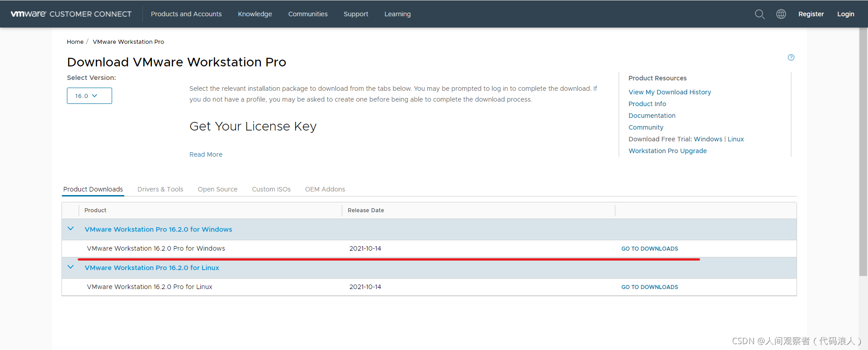Click the VMware Workstation Pro breadcrumb
This screenshot has width=868, height=350.
coord(128,42)
